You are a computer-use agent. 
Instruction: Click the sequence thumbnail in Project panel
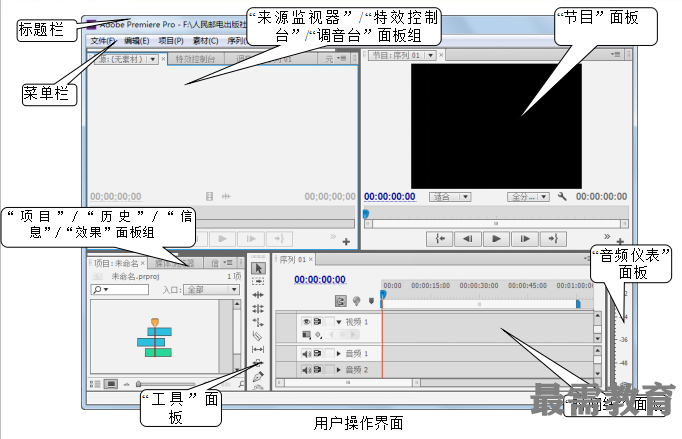pyautogui.click(x=155, y=338)
